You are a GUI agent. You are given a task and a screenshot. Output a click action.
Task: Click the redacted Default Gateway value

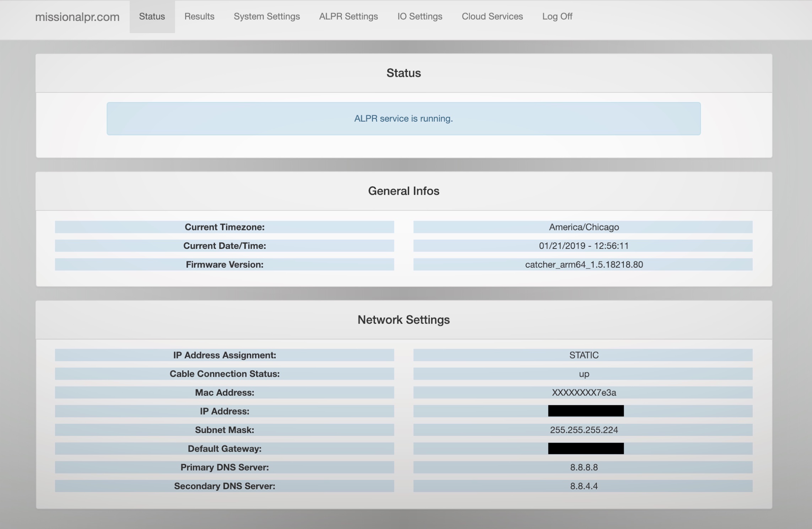(586, 448)
